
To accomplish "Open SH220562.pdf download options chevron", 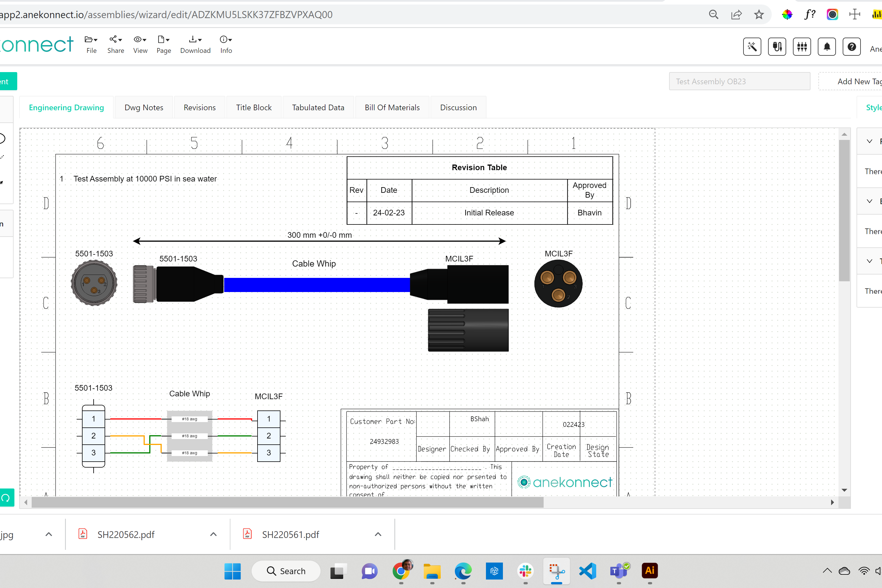I will tap(213, 534).
